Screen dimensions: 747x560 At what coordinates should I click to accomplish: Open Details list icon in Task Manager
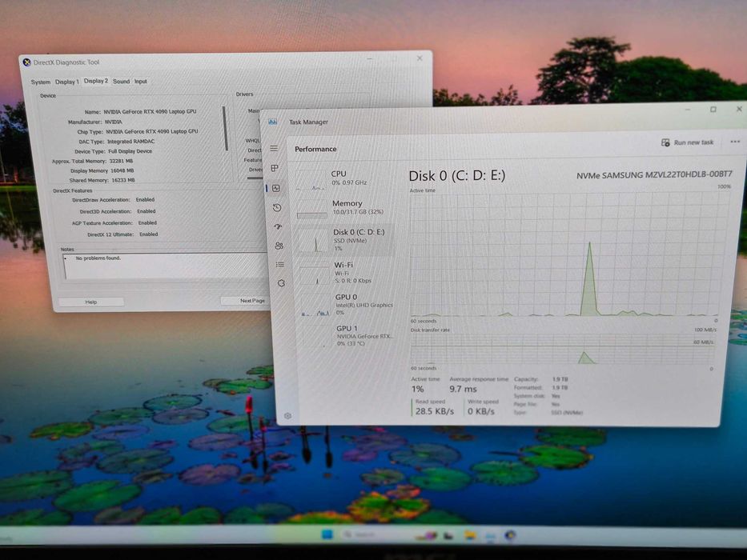pos(280,264)
